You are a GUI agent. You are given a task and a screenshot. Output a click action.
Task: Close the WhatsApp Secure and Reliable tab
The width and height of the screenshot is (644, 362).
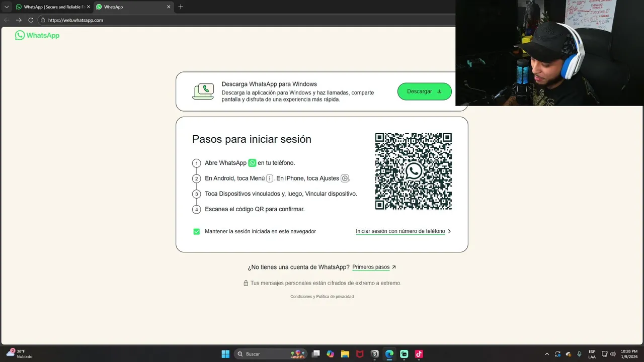[x=89, y=7]
